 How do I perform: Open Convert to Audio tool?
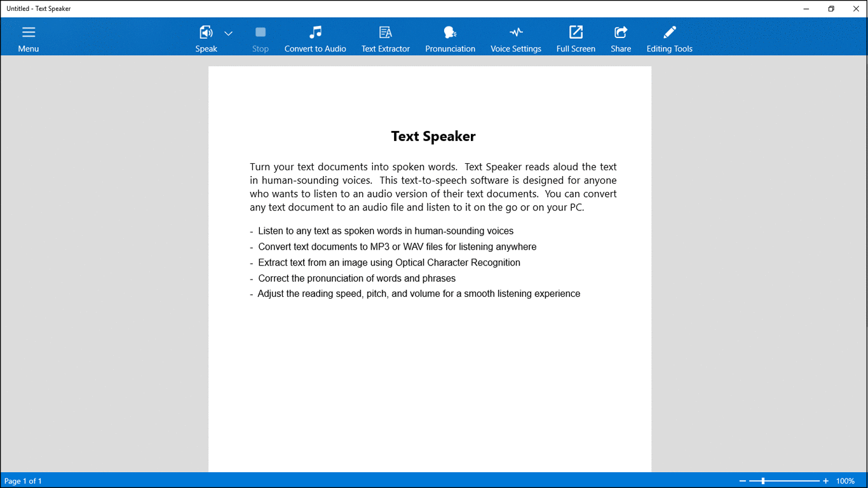pyautogui.click(x=315, y=38)
